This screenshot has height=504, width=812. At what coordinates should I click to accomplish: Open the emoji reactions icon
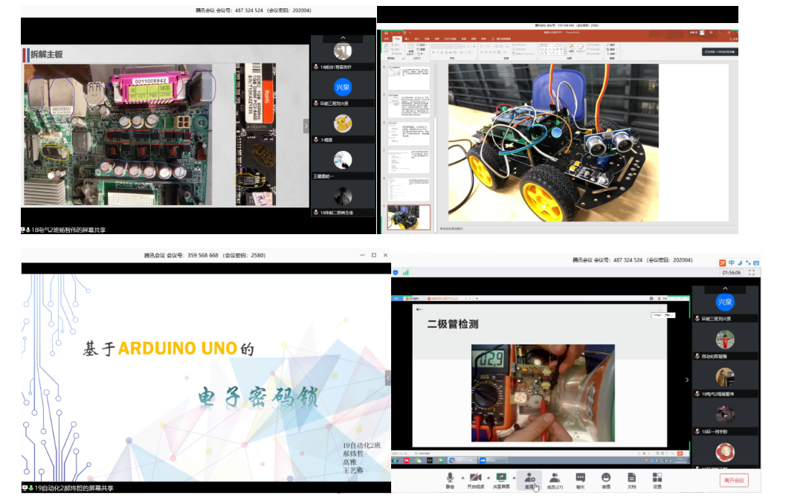pyautogui.click(x=605, y=480)
